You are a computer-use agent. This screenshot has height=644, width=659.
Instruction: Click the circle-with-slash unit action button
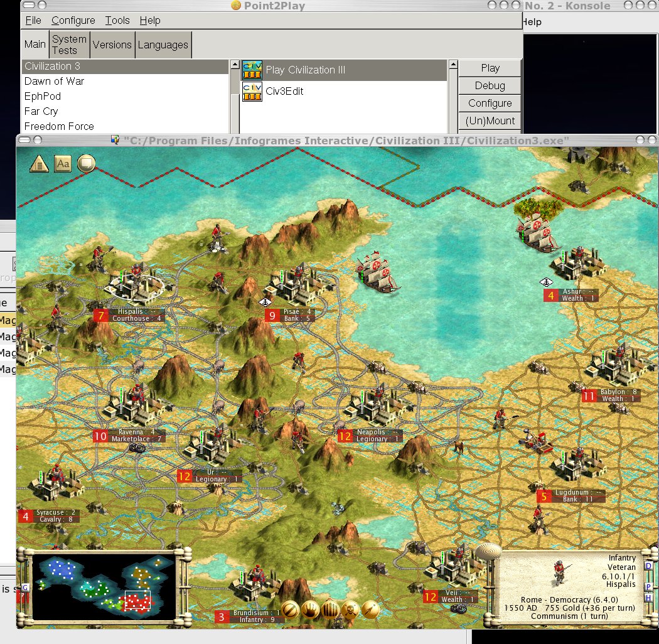pos(290,609)
